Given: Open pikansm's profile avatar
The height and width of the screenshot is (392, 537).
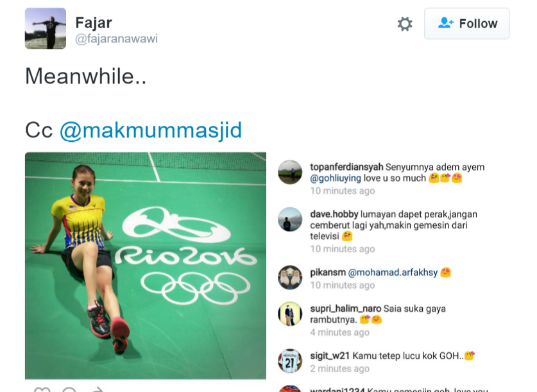Looking at the screenshot, I should (290, 277).
